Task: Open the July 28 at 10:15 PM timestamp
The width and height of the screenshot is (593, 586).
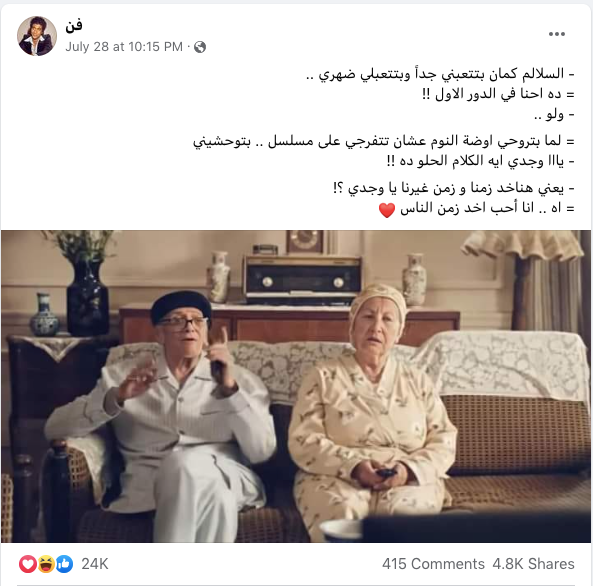Action: point(124,47)
